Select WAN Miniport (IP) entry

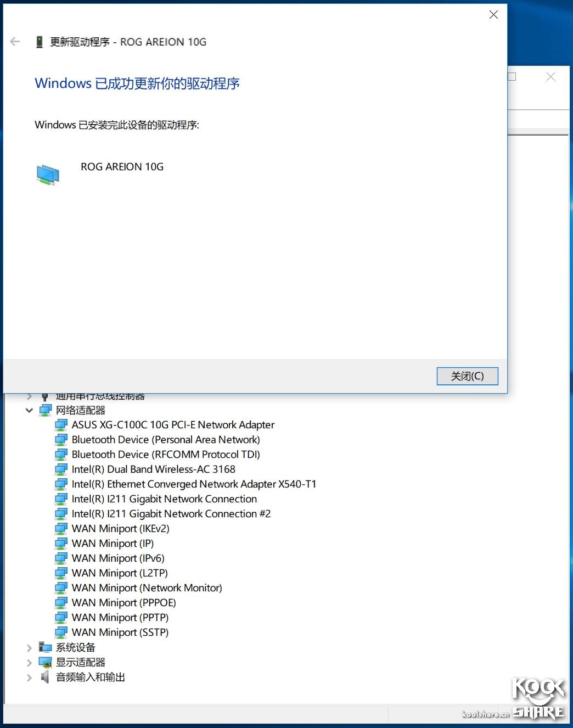pyautogui.click(x=113, y=544)
